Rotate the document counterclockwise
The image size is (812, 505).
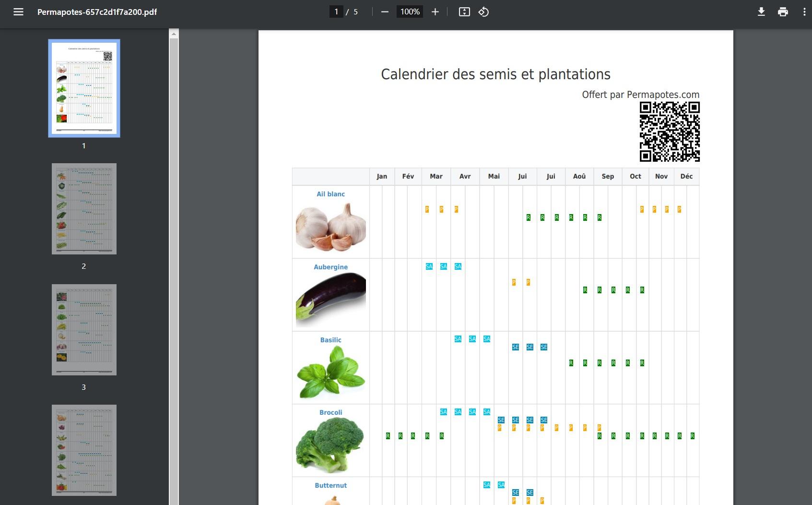tap(483, 12)
